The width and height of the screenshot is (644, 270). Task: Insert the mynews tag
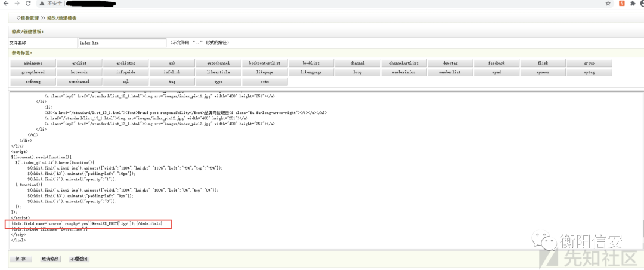543,72
